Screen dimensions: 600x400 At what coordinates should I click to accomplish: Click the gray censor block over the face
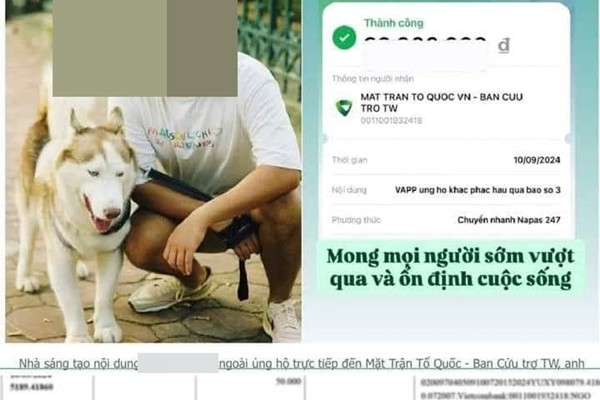[x=145, y=48]
